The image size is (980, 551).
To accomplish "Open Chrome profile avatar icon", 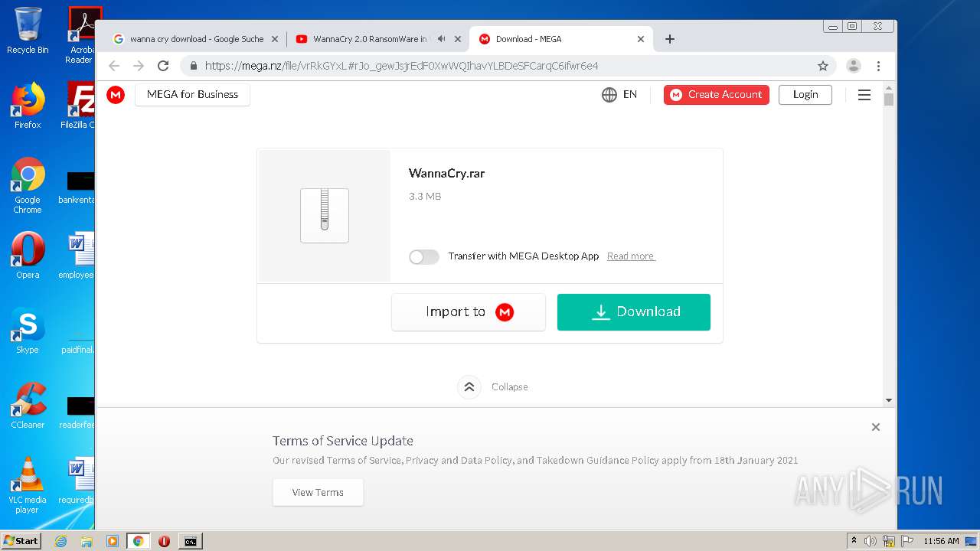I will (x=854, y=66).
